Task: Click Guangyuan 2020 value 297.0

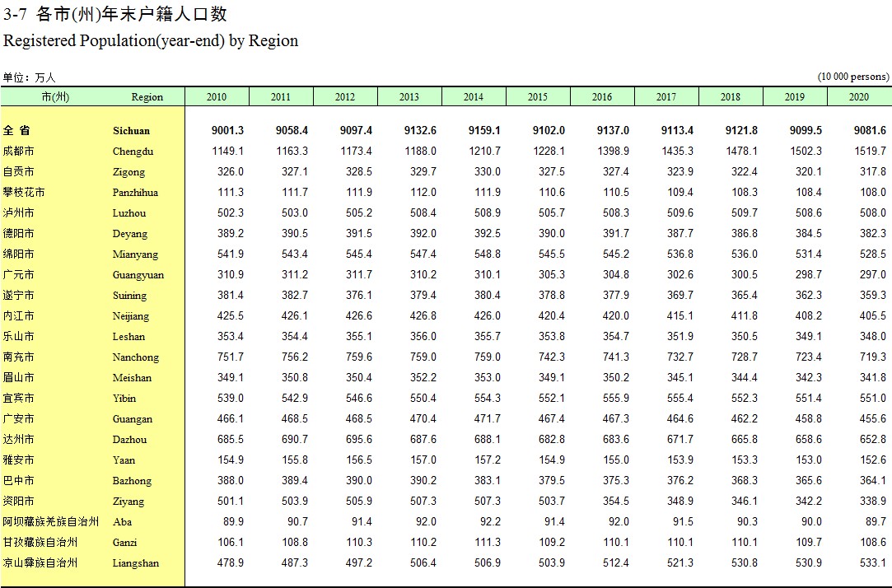Action: pos(873,274)
